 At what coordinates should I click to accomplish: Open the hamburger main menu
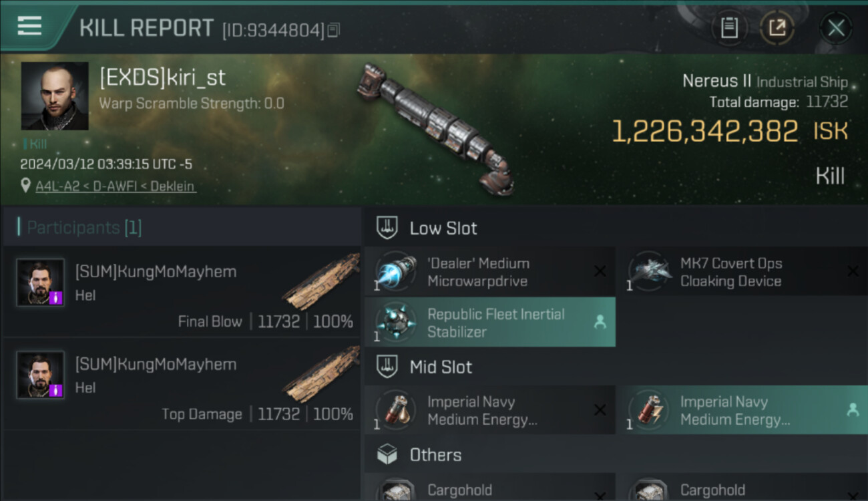click(29, 27)
